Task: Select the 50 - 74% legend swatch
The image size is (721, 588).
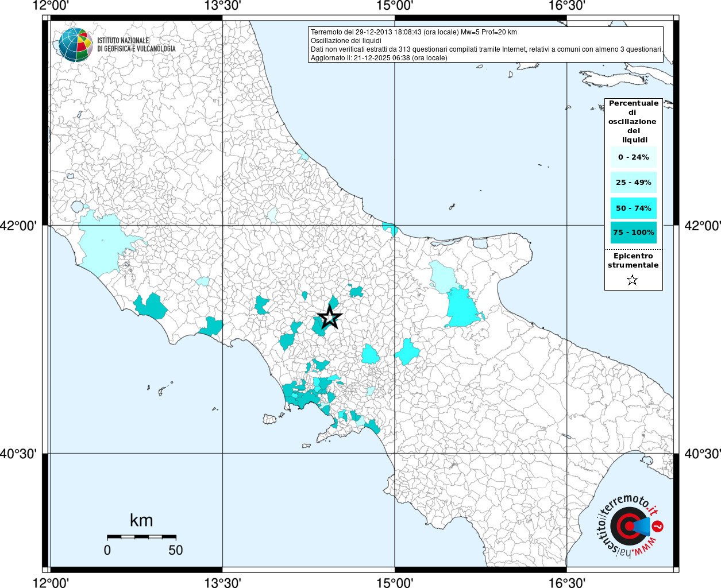Action: 633,208
